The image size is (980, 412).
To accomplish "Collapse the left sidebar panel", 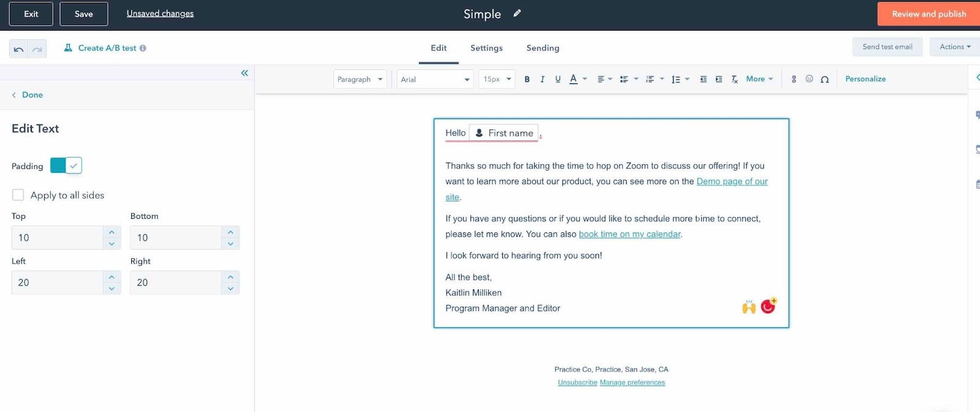I will (x=244, y=73).
